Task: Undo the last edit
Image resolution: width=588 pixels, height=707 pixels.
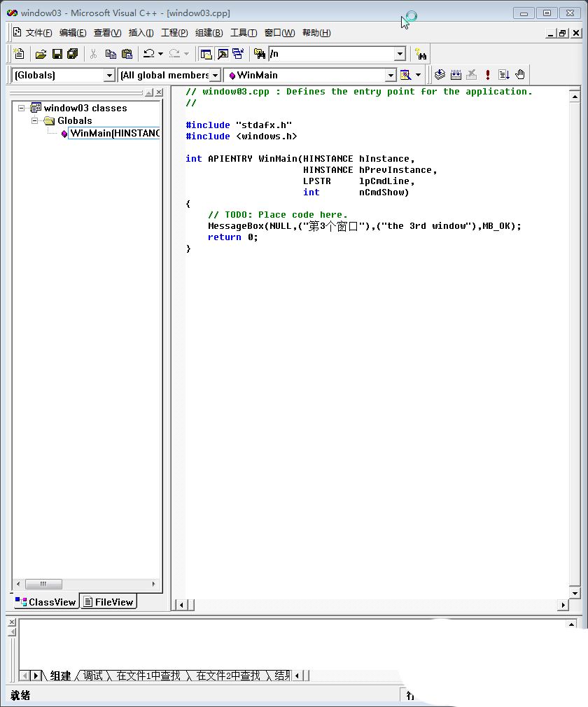Action: pyautogui.click(x=148, y=54)
